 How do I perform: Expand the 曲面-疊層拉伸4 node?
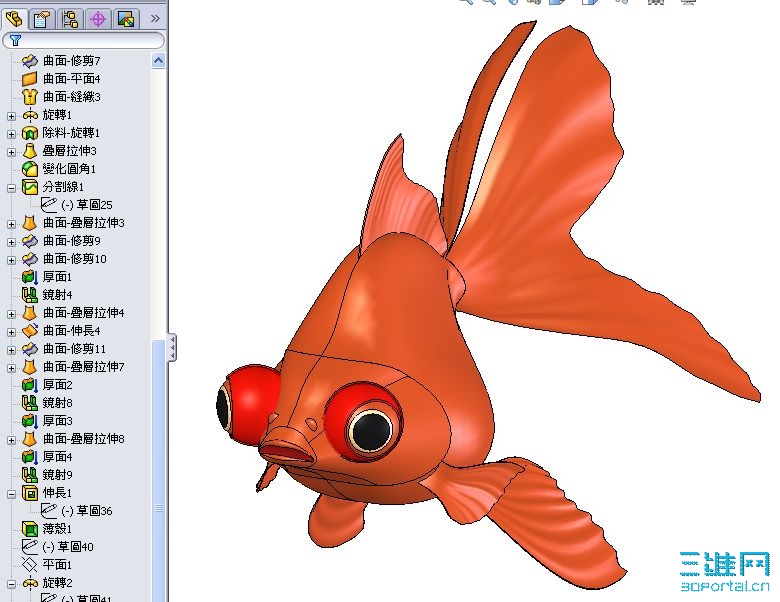click(x=11, y=314)
